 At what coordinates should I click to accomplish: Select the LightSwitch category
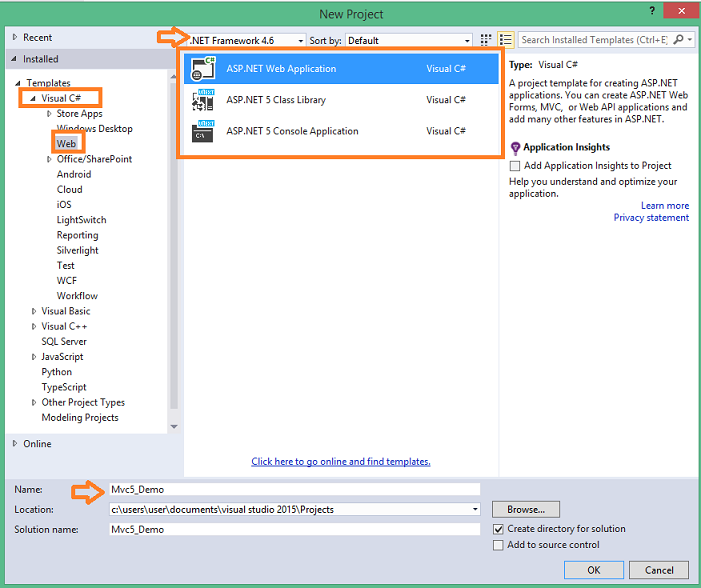pyautogui.click(x=81, y=220)
